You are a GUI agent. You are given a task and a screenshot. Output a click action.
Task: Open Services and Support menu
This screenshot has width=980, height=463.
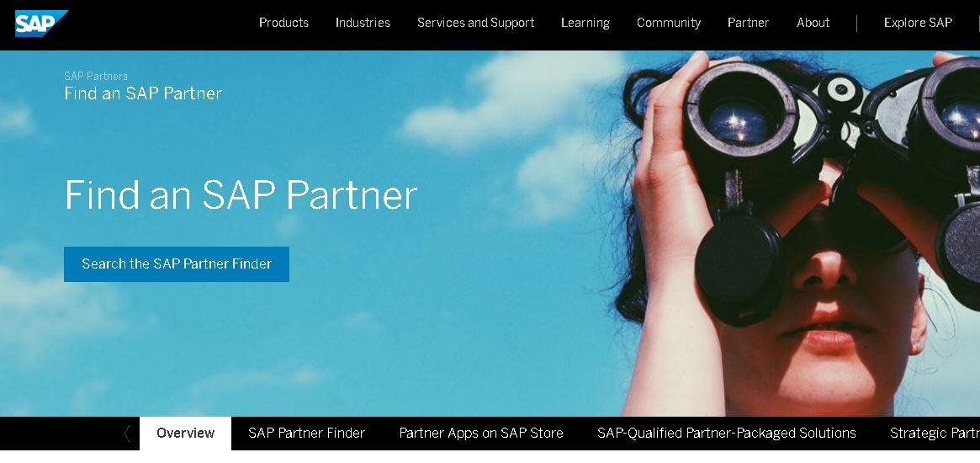point(475,23)
